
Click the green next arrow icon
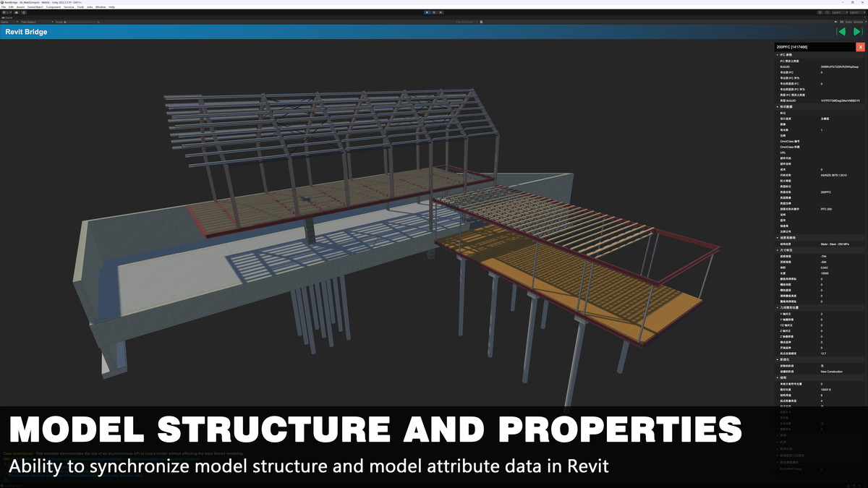(x=858, y=32)
